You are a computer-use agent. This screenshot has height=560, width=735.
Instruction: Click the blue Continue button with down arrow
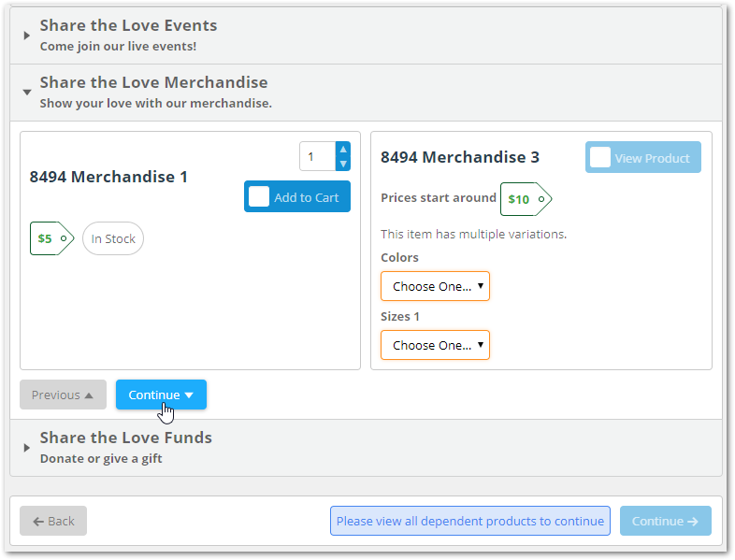tap(161, 395)
